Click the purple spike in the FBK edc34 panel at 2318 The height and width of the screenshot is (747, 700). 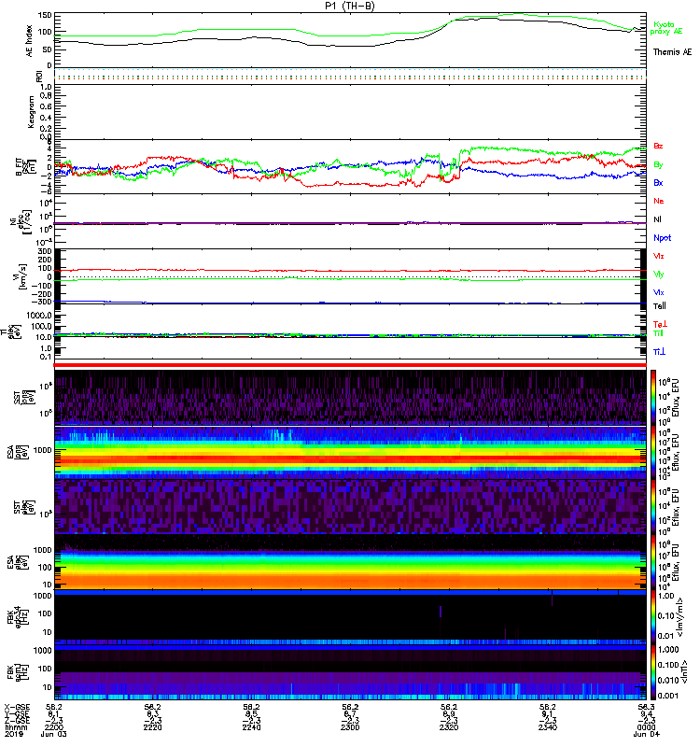pyautogui.click(x=441, y=612)
